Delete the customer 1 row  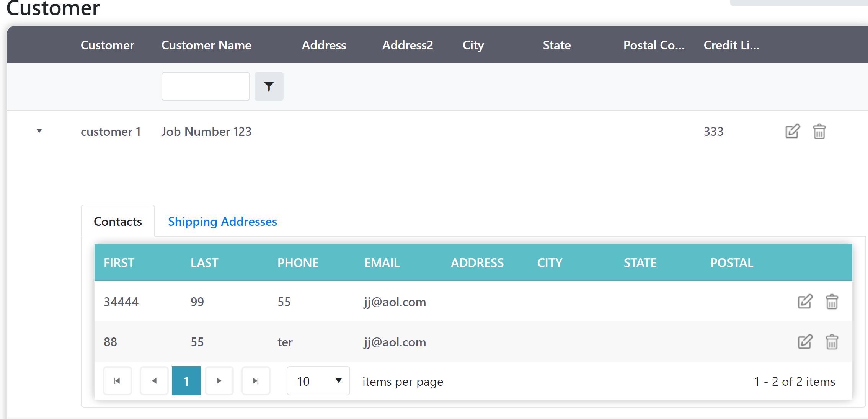click(x=819, y=131)
